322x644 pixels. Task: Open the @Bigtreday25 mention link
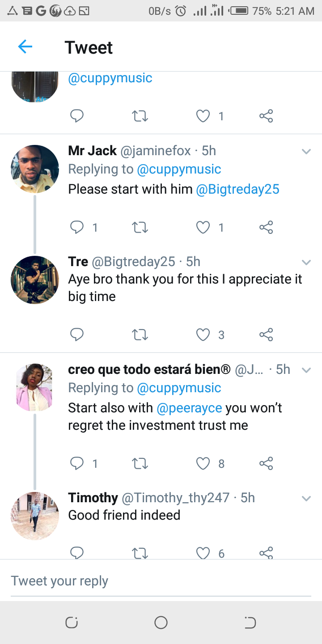point(237,189)
